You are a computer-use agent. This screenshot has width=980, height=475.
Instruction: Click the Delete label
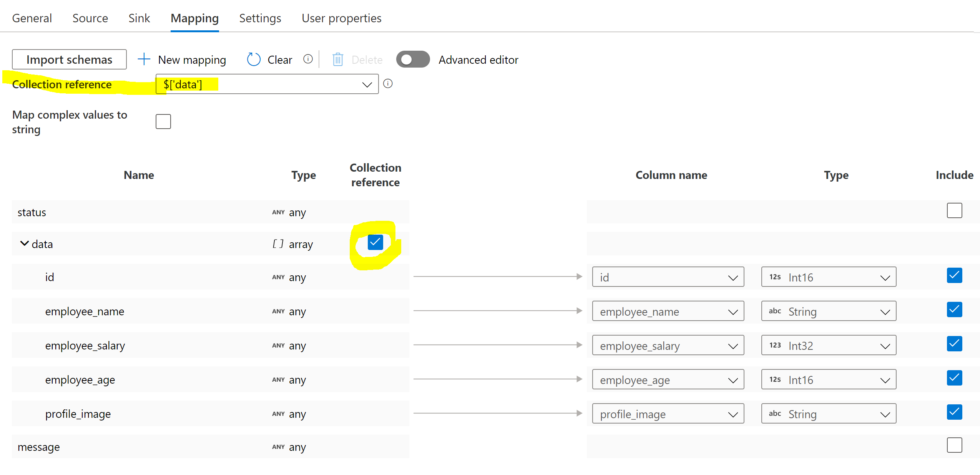[367, 60]
